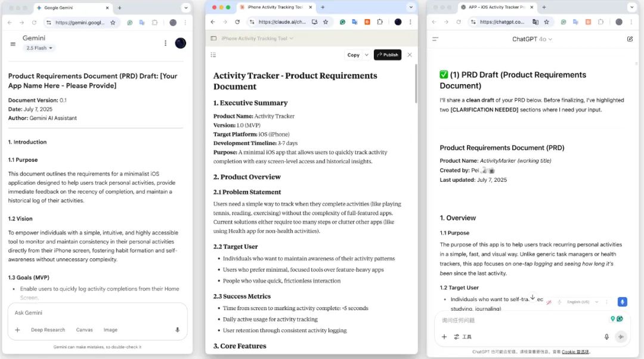Image resolution: width=644 pixels, height=359 pixels.
Task: Open Chrome menu in Gemini window
Action: pos(185,23)
